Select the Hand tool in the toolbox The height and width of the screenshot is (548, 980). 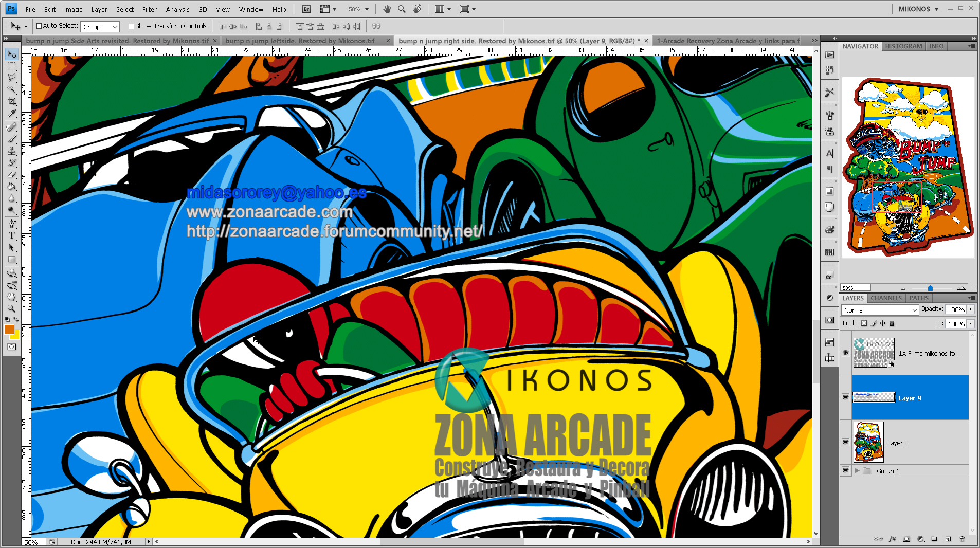point(12,297)
